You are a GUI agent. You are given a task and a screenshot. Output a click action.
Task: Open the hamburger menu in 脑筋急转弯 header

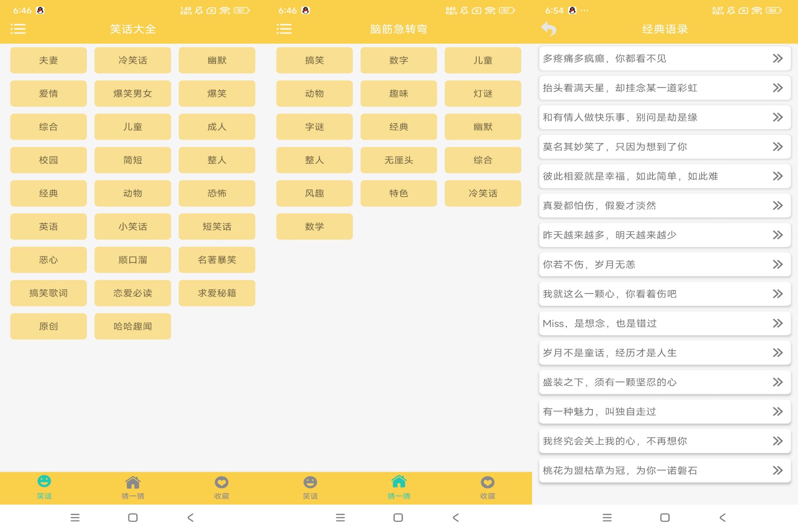(284, 29)
